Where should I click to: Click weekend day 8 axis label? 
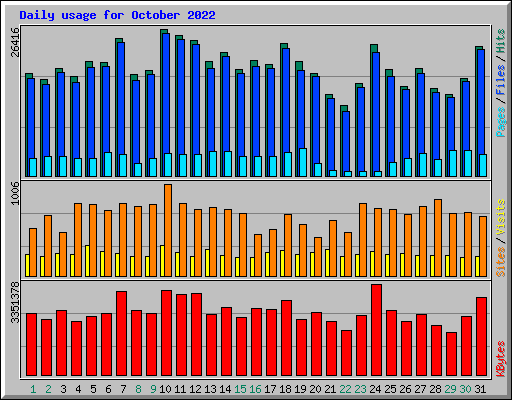(x=138, y=389)
